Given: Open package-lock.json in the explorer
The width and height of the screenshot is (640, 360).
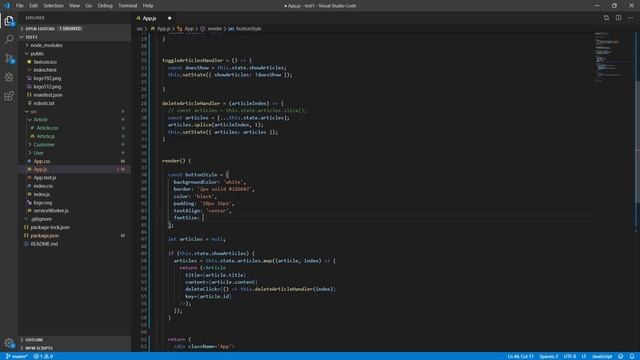Looking at the screenshot, I should click(74, 227).
